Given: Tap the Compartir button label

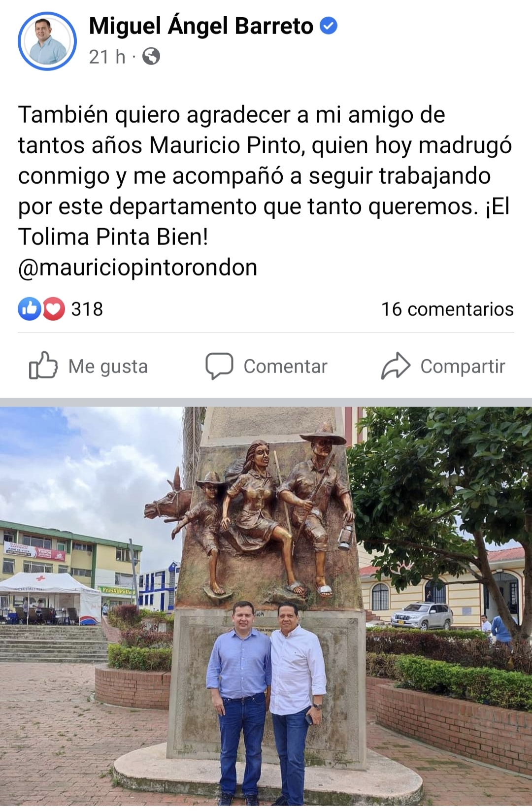Looking at the screenshot, I should pos(463,367).
